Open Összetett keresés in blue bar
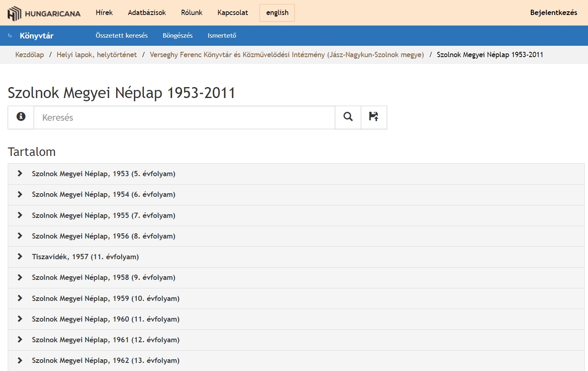 click(x=121, y=36)
